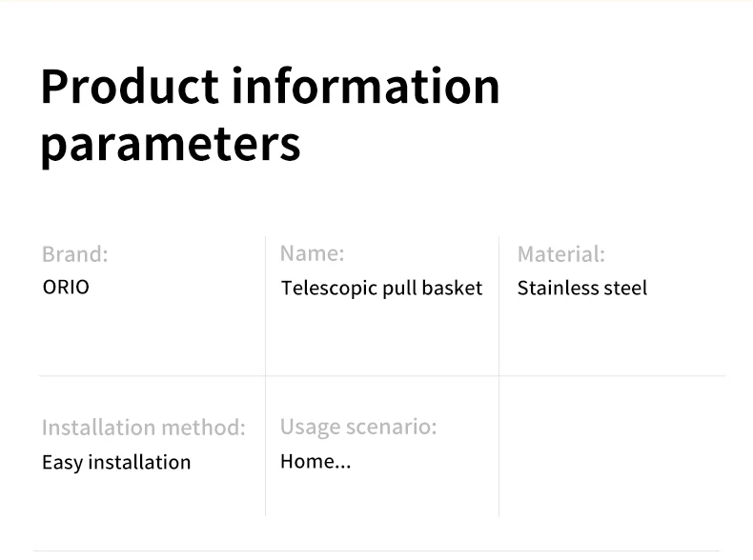
Task: Click the word 'Product' in title
Action: click(x=130, y=86)
